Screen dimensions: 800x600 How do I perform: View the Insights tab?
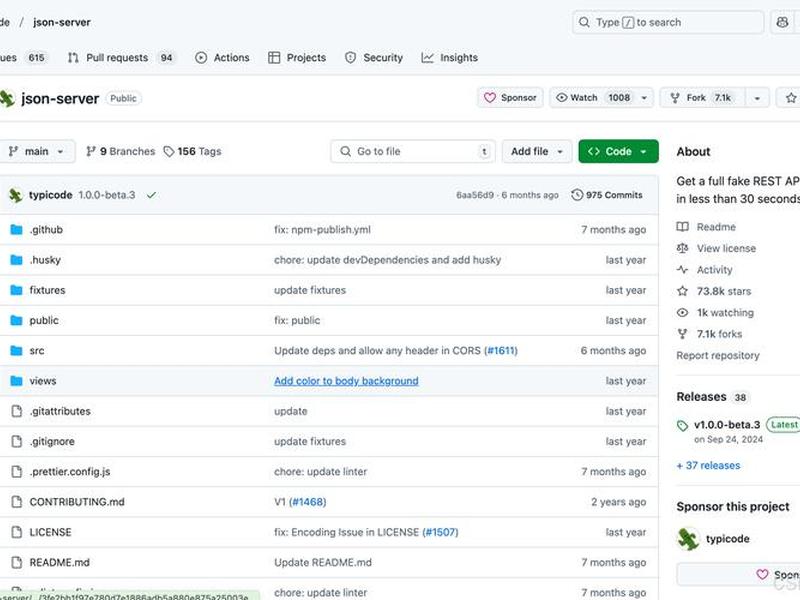coord(449,58)
